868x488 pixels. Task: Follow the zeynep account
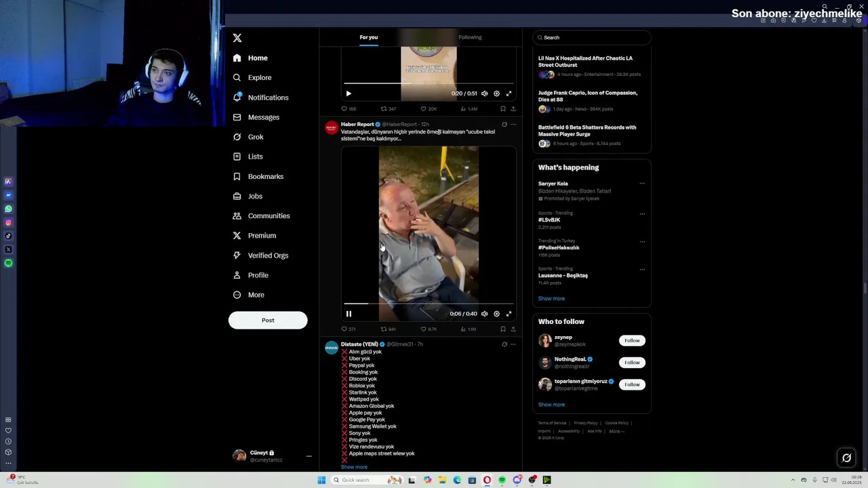click(x=632, y=340)
